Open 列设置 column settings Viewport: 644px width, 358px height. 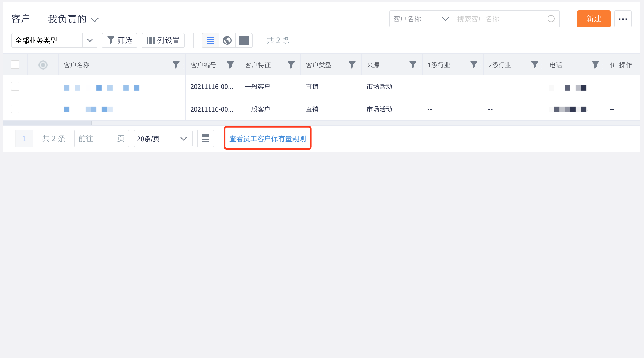pos(163,40)
